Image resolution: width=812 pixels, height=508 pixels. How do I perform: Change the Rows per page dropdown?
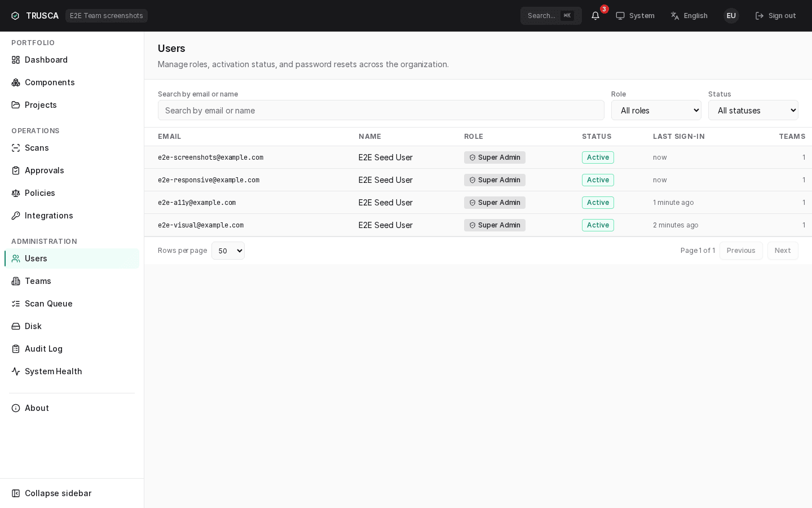228,251
